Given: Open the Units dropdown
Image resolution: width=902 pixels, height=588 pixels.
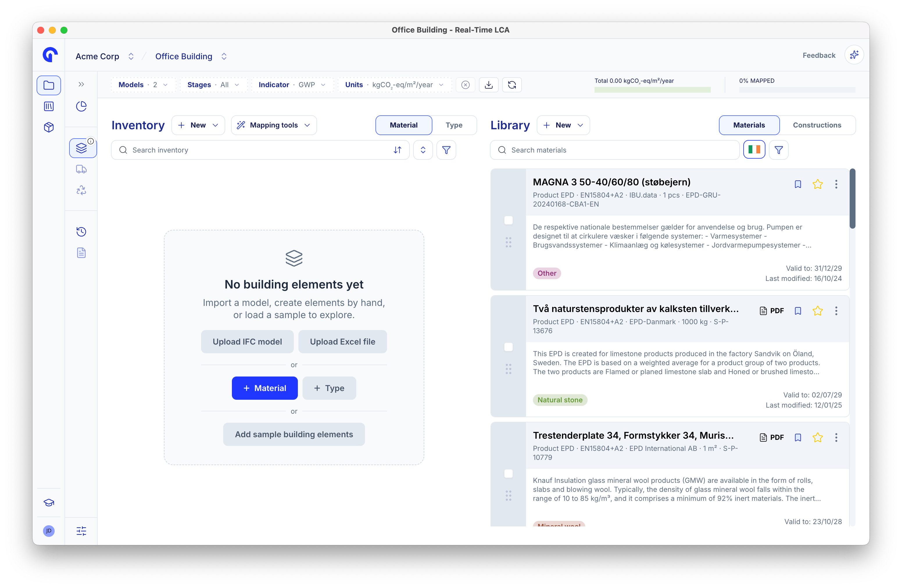Looking at the screenshot, I should (395, 85).
